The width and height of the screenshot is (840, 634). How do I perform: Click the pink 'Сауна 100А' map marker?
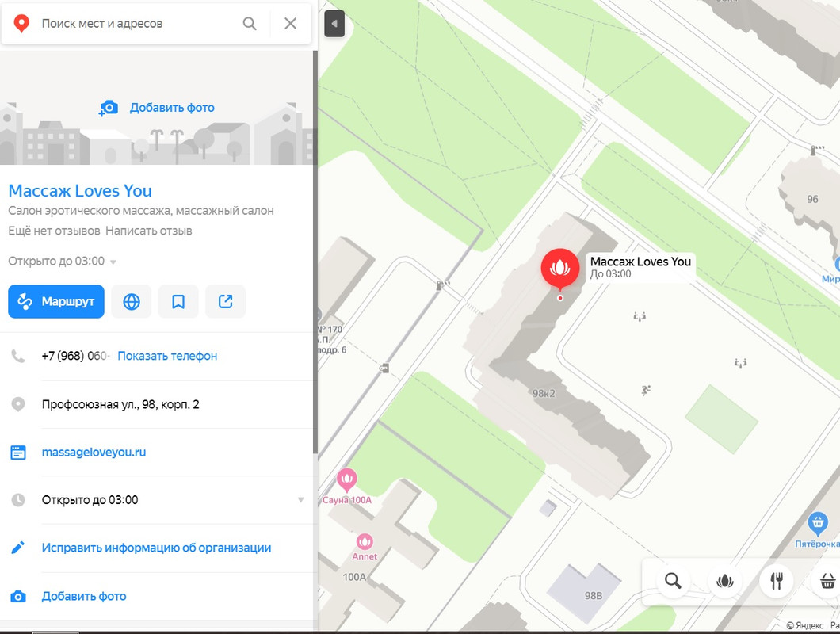point(346,479)
